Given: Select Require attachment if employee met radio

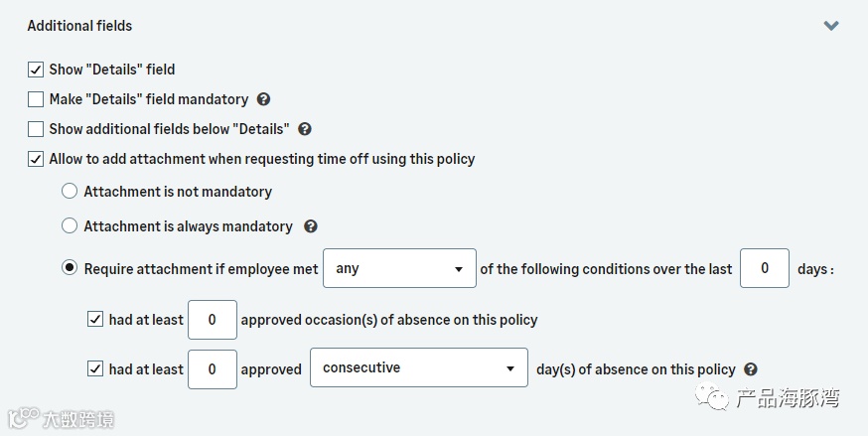Looking at the screenshot, I should (x=70, y=268).
